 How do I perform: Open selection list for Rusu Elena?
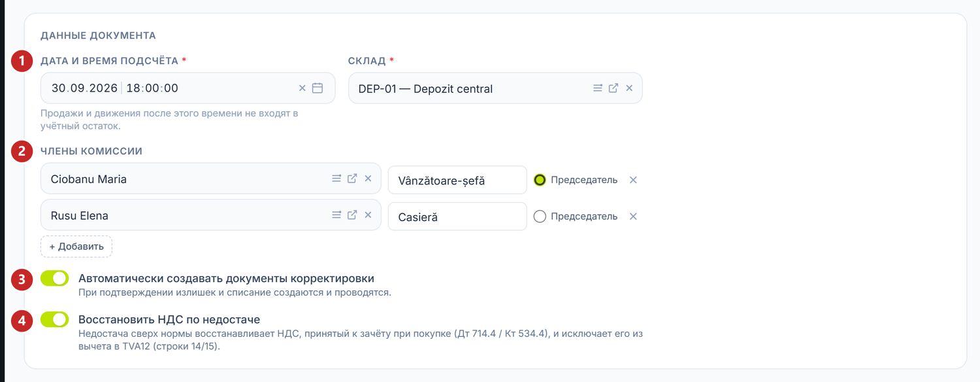click(336, 215)
